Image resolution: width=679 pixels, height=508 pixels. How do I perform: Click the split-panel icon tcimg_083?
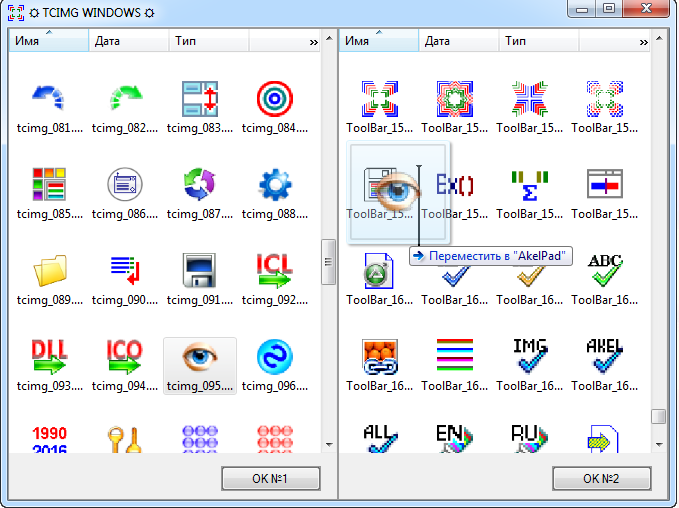[200, 98]
